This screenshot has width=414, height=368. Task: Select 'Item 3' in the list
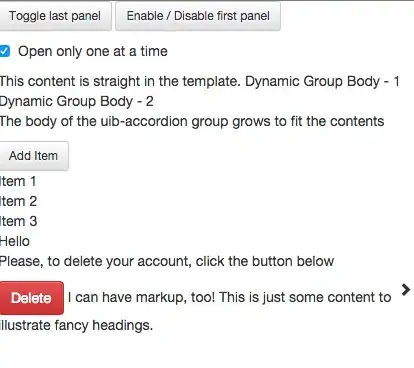[x=18, y=222]
